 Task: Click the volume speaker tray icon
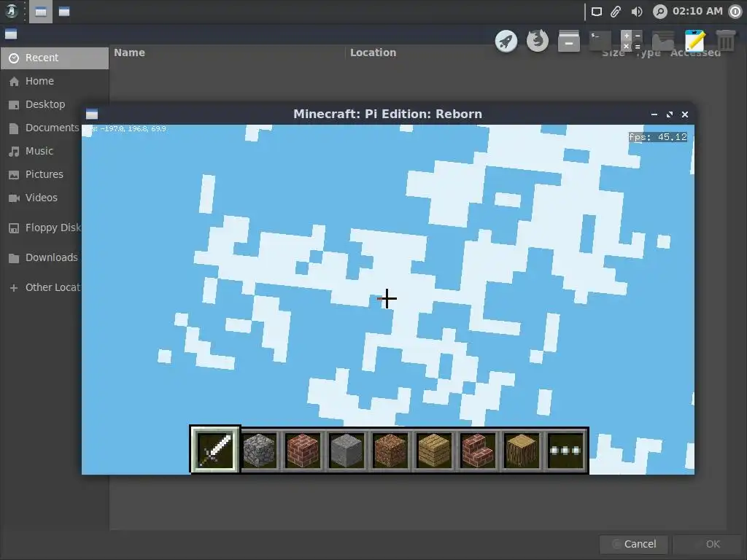tap(636, 12)
